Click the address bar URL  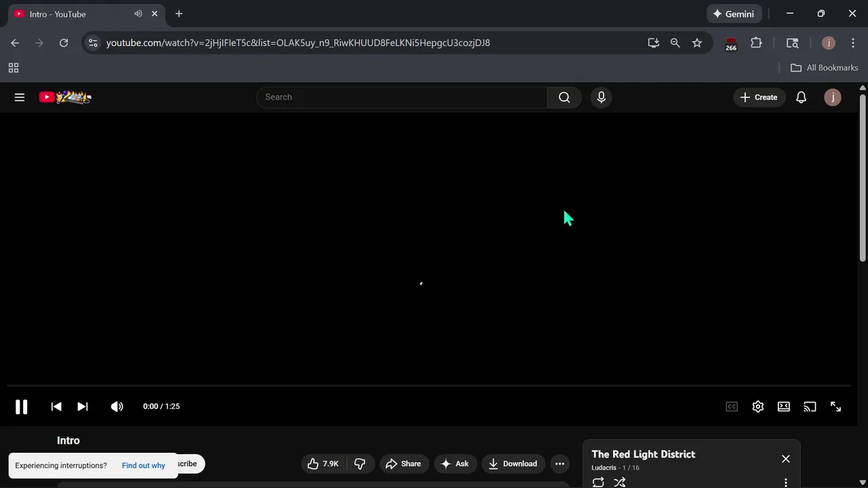(298, 43)
